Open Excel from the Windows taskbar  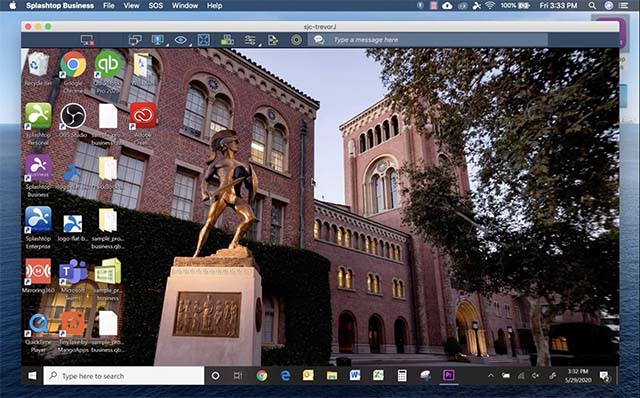[x=378, y=375]
